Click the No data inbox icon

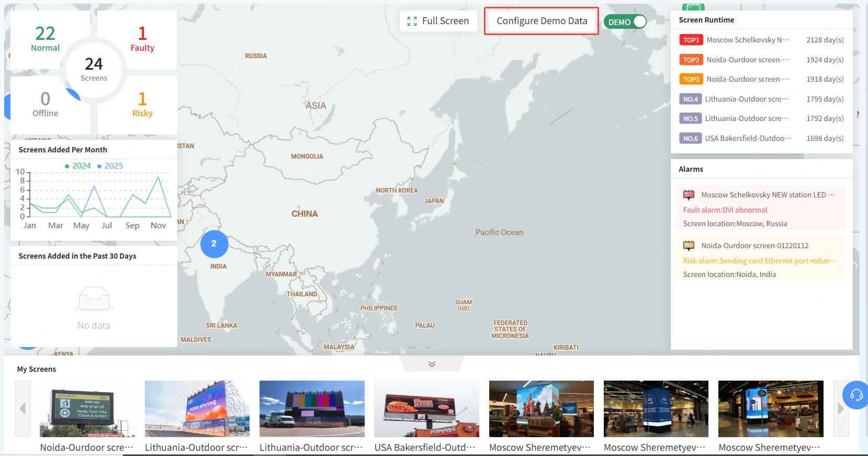[94, 299]
